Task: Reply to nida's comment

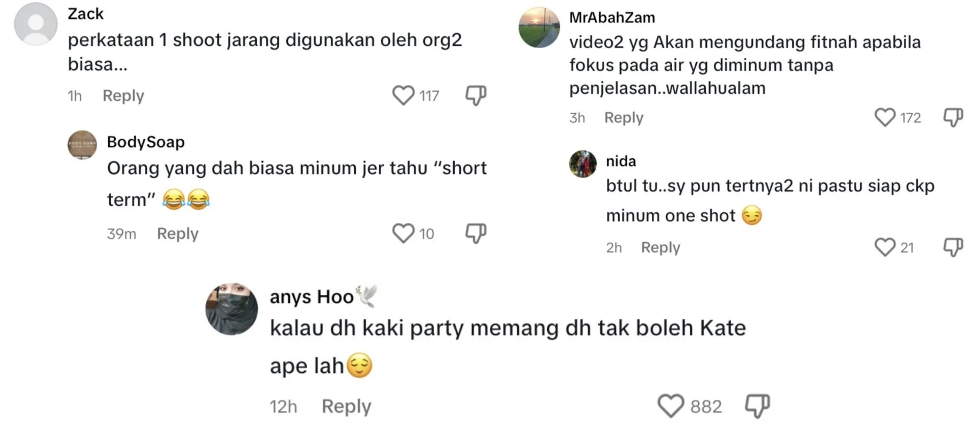Action: point(660,247)
